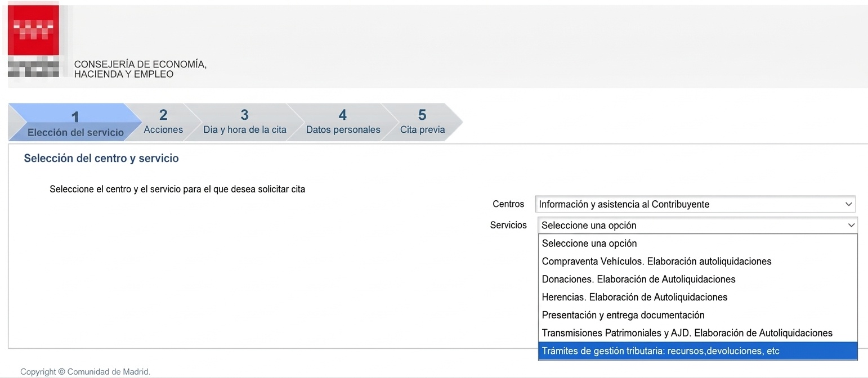Click the Comunidad de Madrid red logo

click(x=34, y=41)
